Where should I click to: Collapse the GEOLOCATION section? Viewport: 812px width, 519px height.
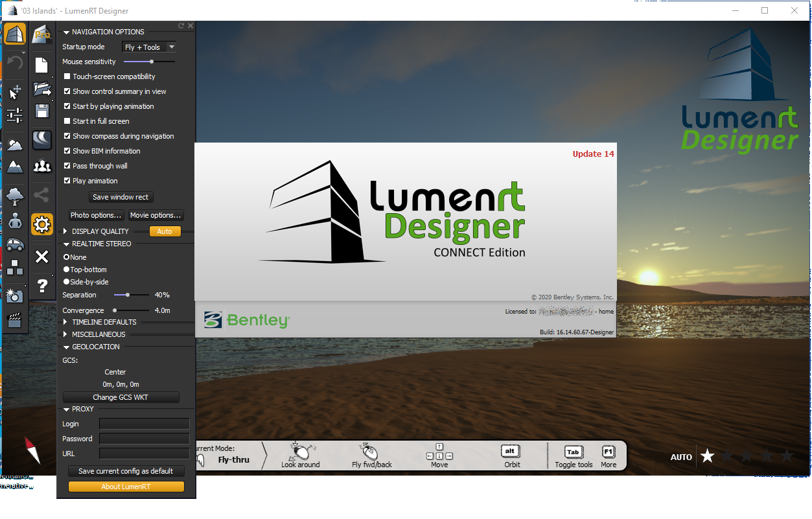[x=66, y=347]
